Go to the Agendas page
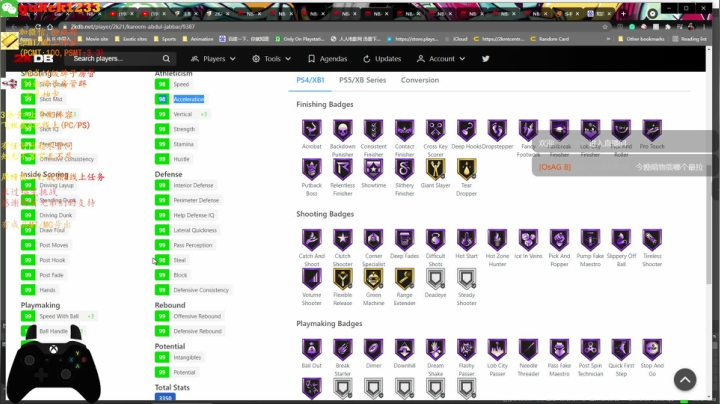This screenshot has width=720, height=404. [327, 59]
